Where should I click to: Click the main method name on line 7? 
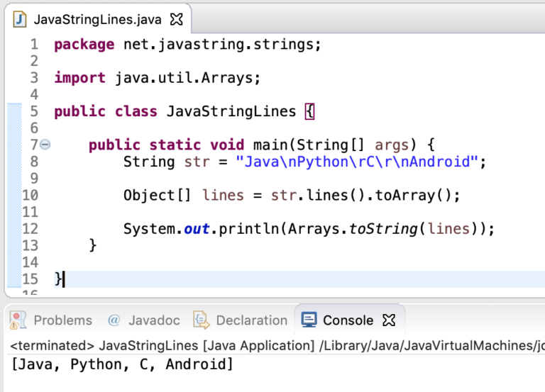coord(270,145)
